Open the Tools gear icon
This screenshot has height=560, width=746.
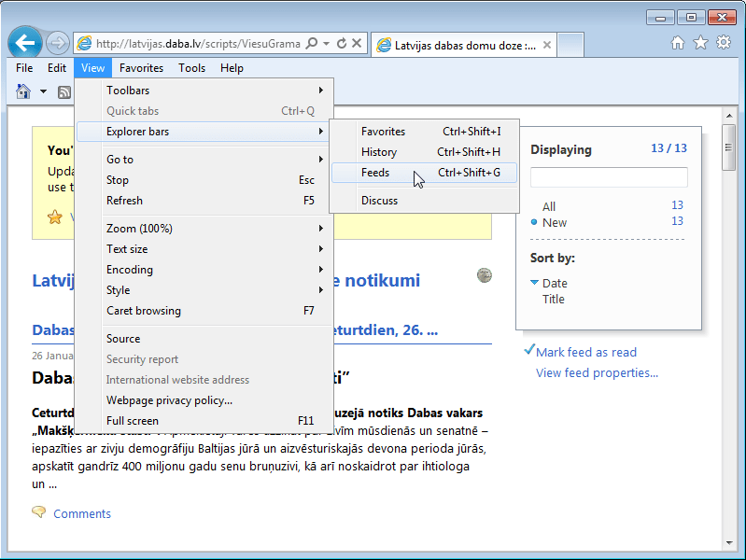[x=724, y=42]
